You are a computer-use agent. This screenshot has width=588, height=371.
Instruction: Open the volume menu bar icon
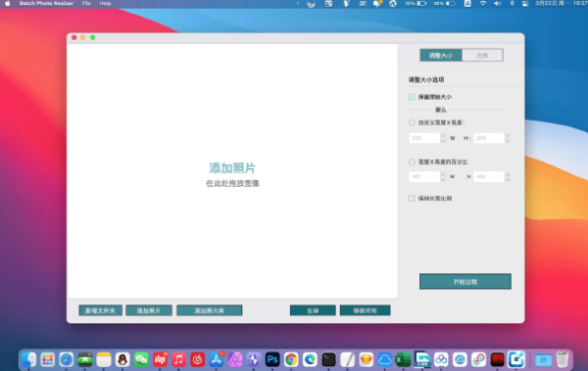pyautogui.click(x=498, y=3)
